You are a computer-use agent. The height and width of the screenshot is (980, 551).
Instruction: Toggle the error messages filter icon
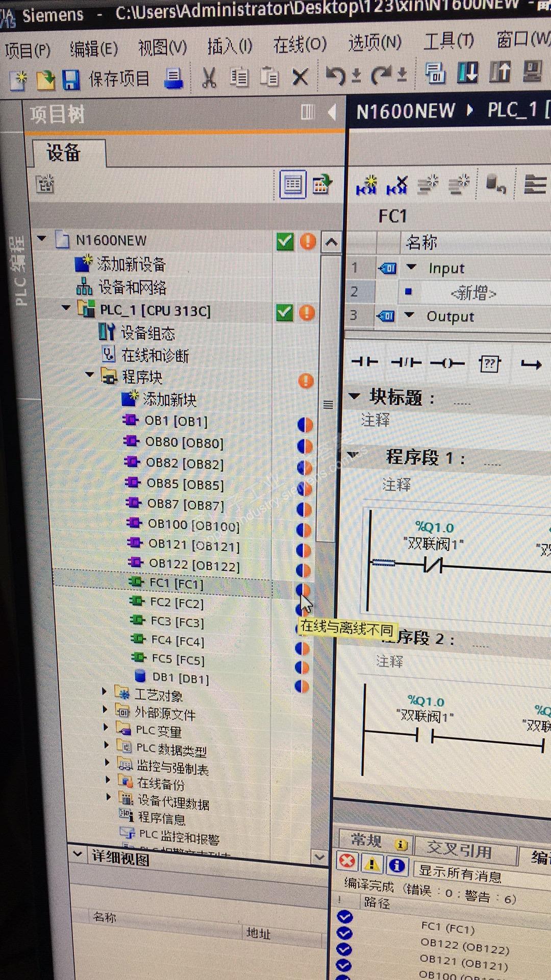(x=347, y=862)
